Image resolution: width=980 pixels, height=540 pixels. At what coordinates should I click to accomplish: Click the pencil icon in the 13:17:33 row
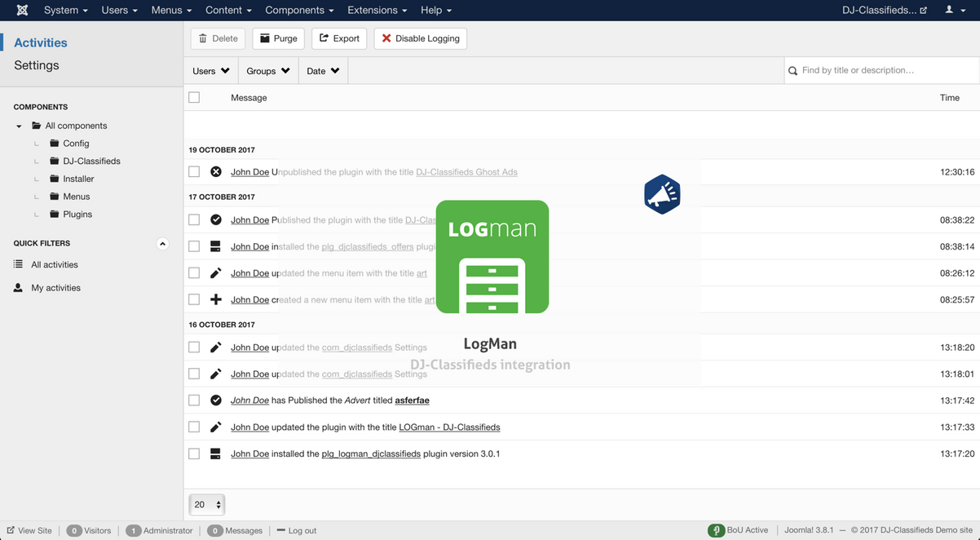[x=216, y=427]
